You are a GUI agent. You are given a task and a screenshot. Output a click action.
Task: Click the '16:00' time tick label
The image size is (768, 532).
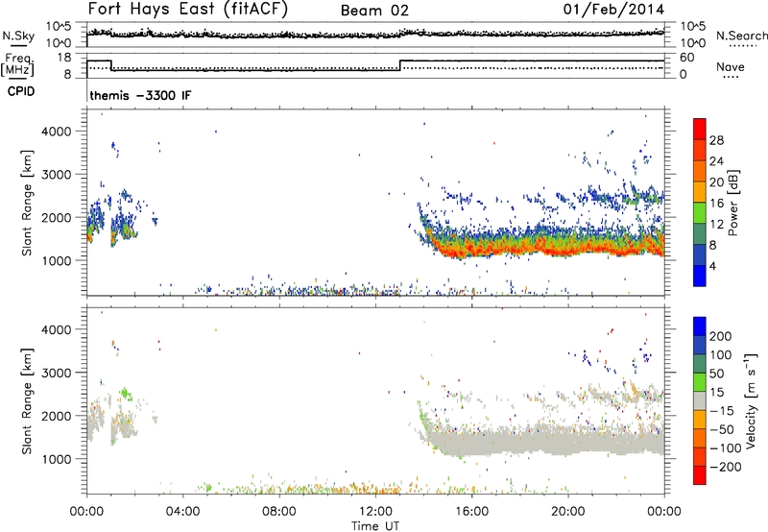click(471, 512)
